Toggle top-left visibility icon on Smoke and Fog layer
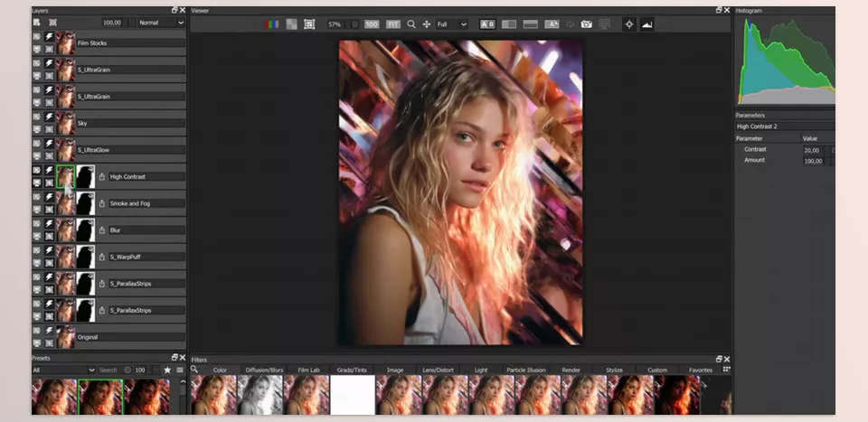 pyautogui.click(x=37, y=197)
